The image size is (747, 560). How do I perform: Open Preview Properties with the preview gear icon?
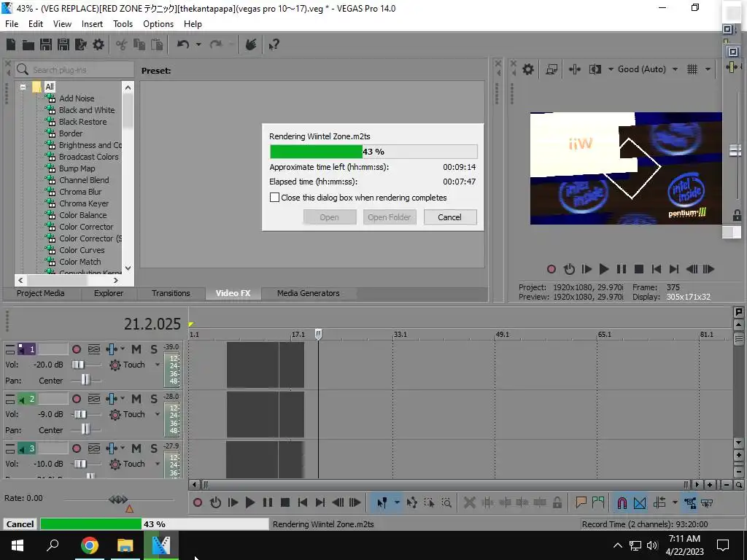point(528,69)
